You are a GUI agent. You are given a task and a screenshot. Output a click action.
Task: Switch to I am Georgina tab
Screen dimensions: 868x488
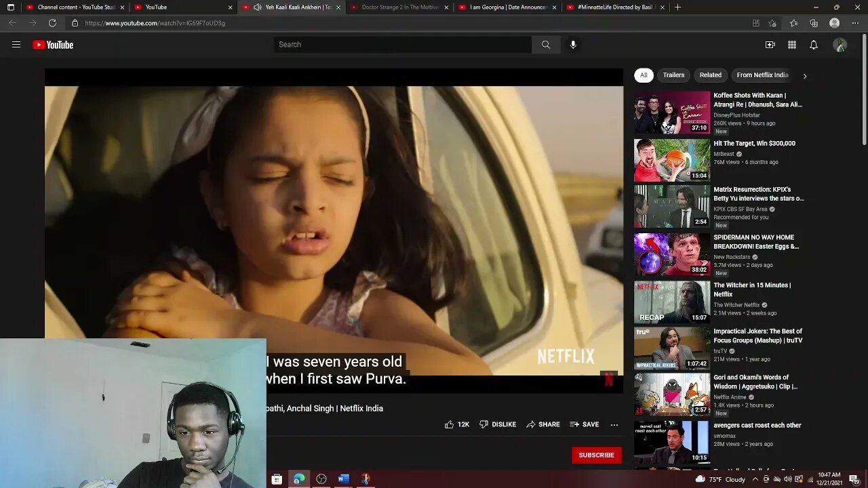tap(506, 7)
